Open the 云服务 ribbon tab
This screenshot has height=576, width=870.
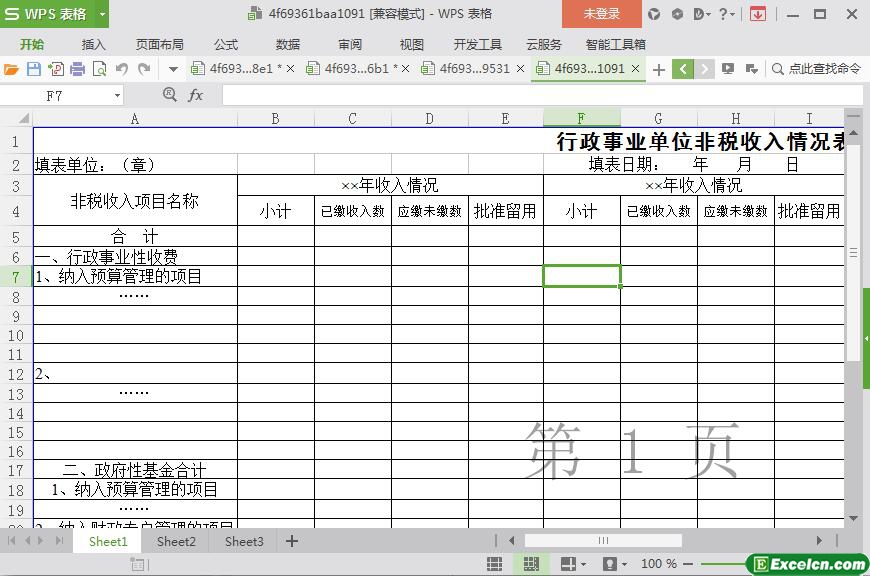coord(544,44)
